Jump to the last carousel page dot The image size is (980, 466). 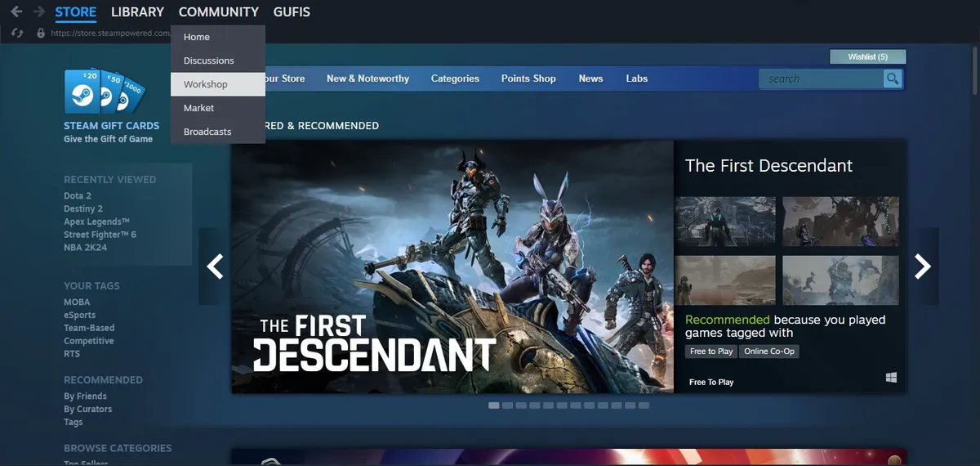[x=644, y=405]
